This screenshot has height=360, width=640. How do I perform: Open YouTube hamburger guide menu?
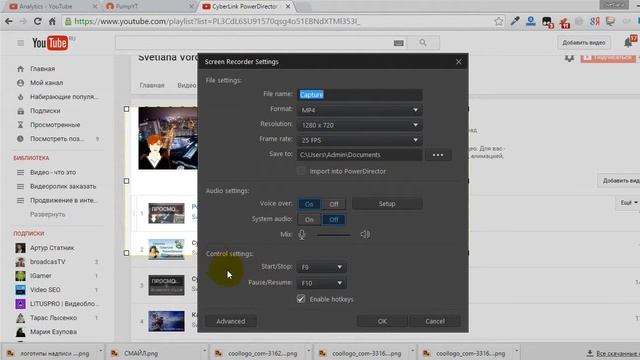[x=20, y=43]
